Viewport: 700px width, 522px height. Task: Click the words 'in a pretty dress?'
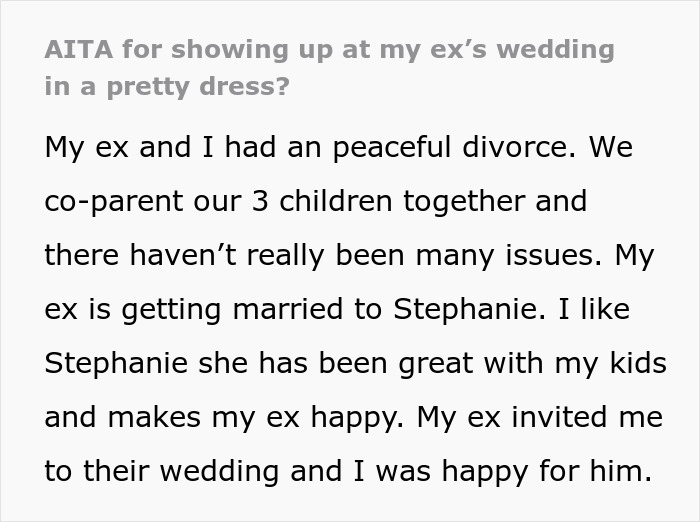coord(167,87)
